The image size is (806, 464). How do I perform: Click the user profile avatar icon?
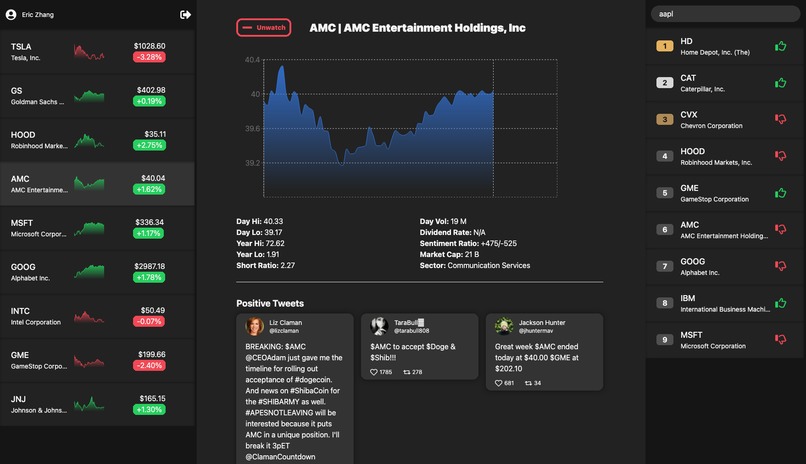click(11, 15)
